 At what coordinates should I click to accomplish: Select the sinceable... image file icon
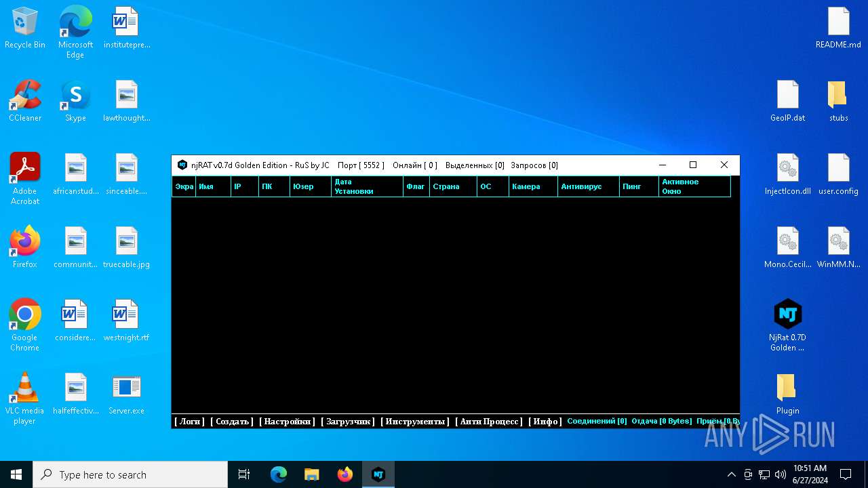click(x=126, y=175)
